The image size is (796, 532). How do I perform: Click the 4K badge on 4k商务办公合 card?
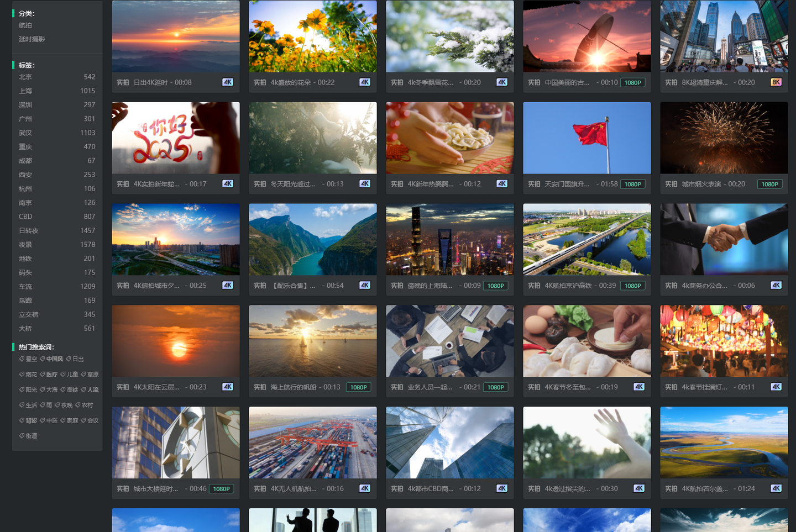(x=776, y=286)
